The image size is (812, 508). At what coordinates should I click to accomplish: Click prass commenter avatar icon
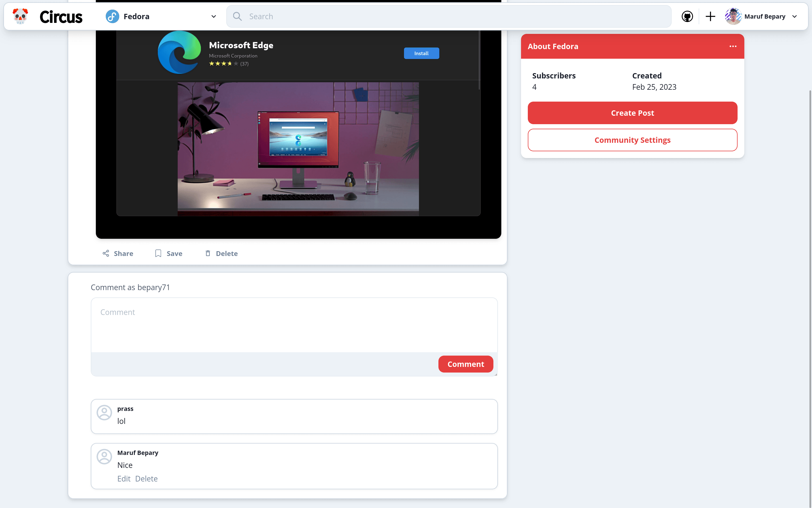coord(104,413)
